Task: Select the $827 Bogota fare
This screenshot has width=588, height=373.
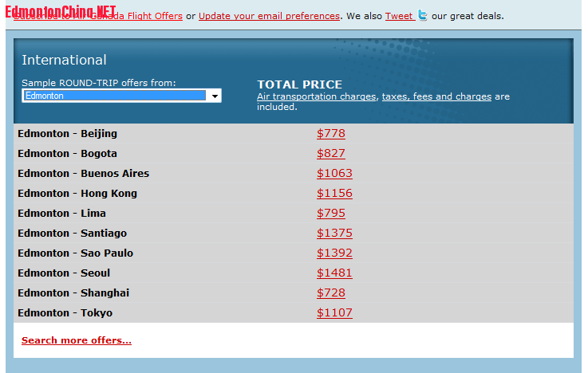Action: 330,153
